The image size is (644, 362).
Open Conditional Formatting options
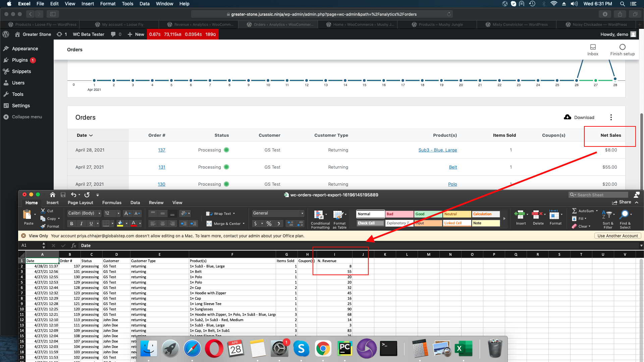[x=320, y=218]
